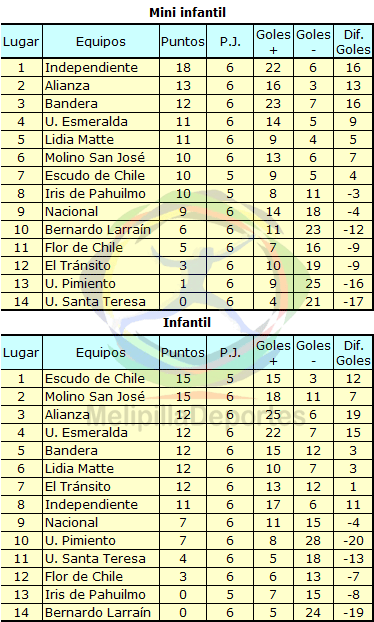Click the P.J. header in Infantil table
374x622 pixels.
tap(230, 352)
